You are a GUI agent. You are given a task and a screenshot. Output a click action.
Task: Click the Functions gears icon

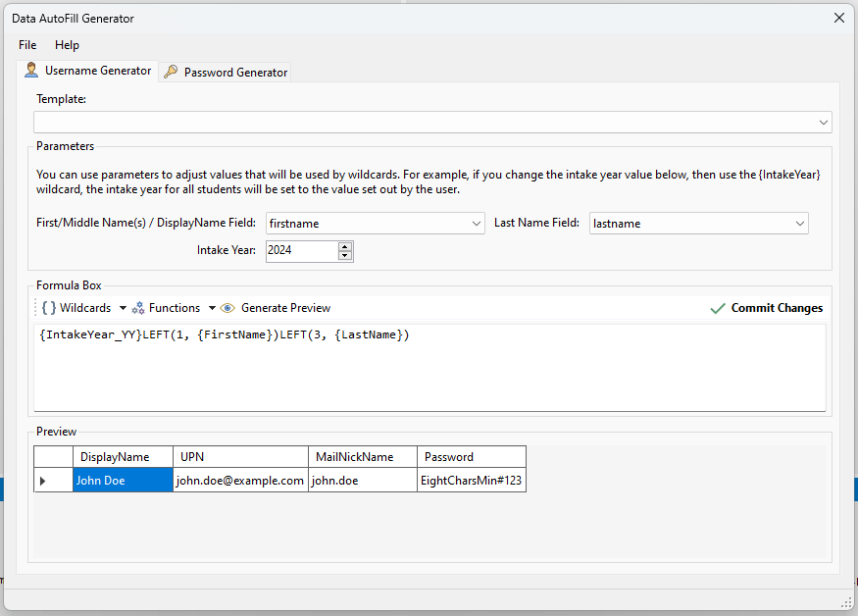click(x=138, y=308)
